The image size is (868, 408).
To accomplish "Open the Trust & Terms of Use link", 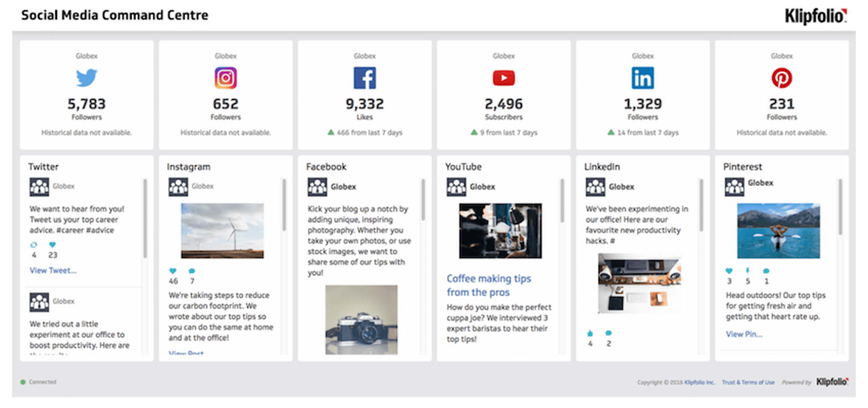I will [748, 382].
